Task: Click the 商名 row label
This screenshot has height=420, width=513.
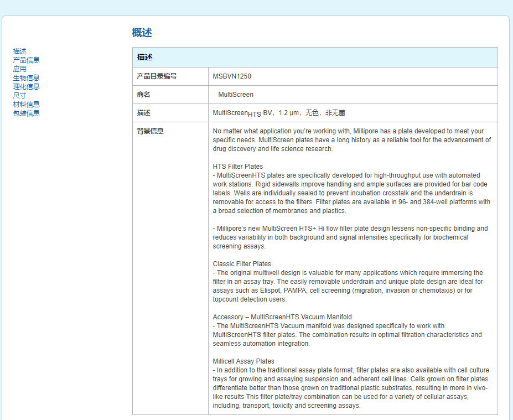Action: pos(143,95)
